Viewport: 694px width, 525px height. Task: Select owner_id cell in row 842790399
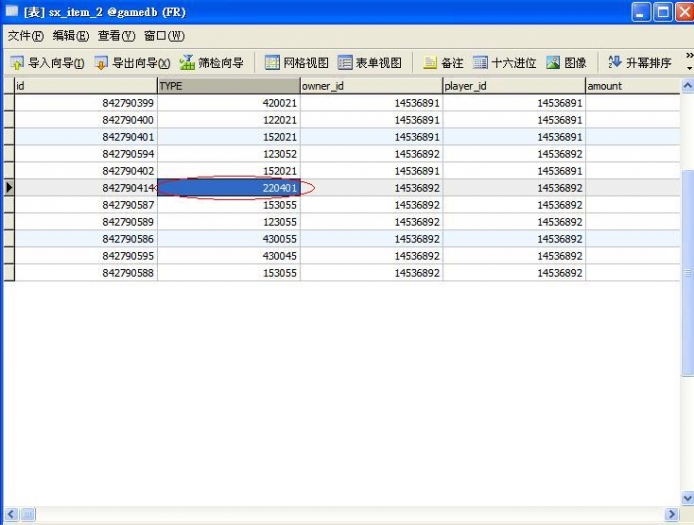click(371, 103)
